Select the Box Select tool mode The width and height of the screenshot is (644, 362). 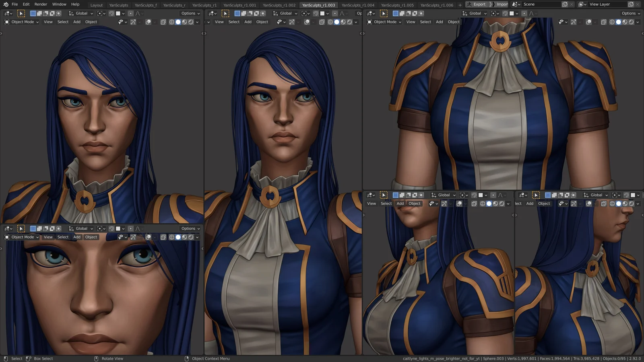tap(33, 13)
